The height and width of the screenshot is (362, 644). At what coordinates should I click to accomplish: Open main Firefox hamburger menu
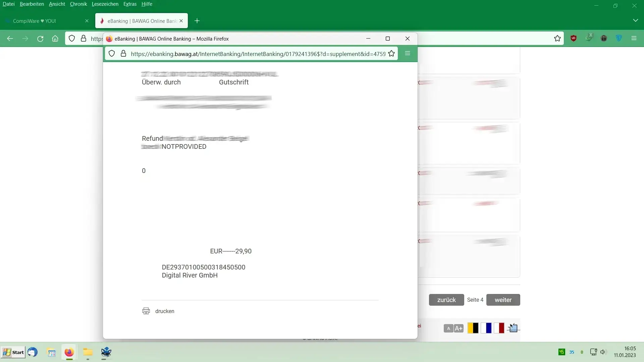tap(634, 38)
